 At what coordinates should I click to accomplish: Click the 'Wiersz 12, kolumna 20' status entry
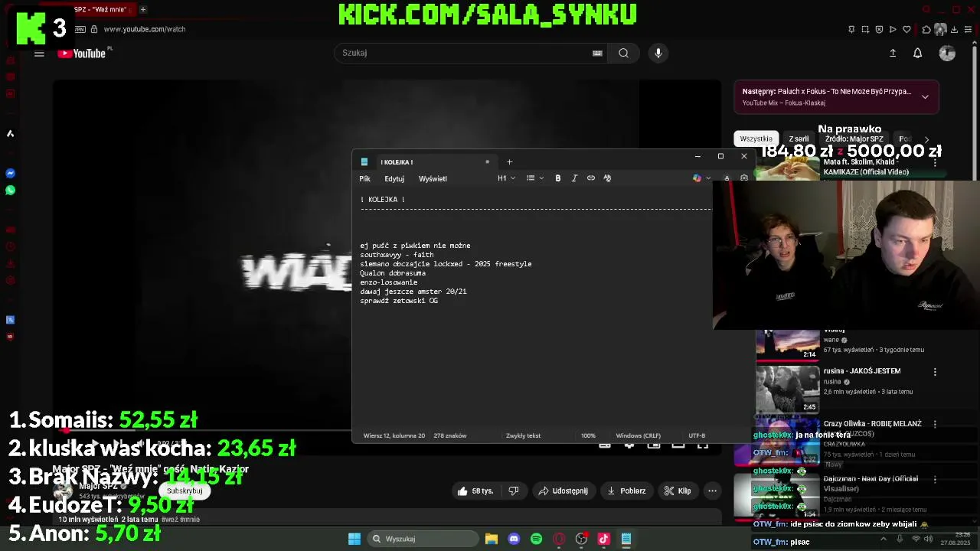394,435
